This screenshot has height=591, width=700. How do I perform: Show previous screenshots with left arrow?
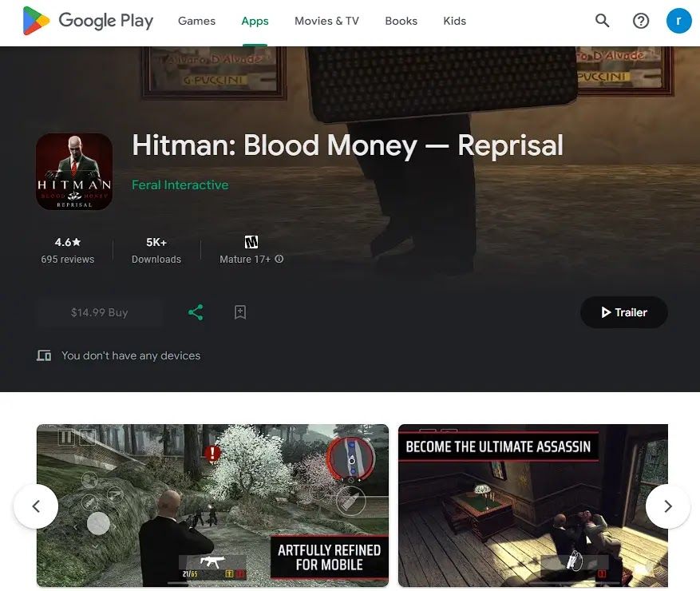coord(36,506)
